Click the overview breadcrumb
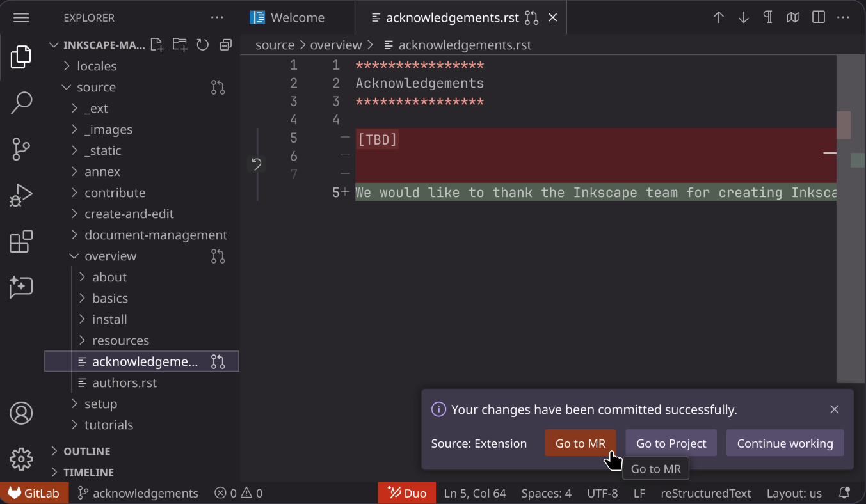The width and height of the screenshot is (866, 504). pos(336,45)
